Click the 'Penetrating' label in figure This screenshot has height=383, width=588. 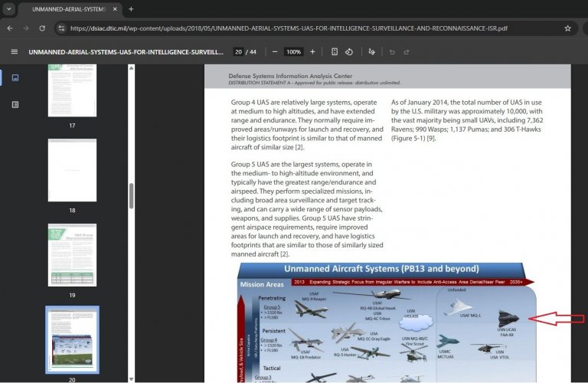[272, 298]
